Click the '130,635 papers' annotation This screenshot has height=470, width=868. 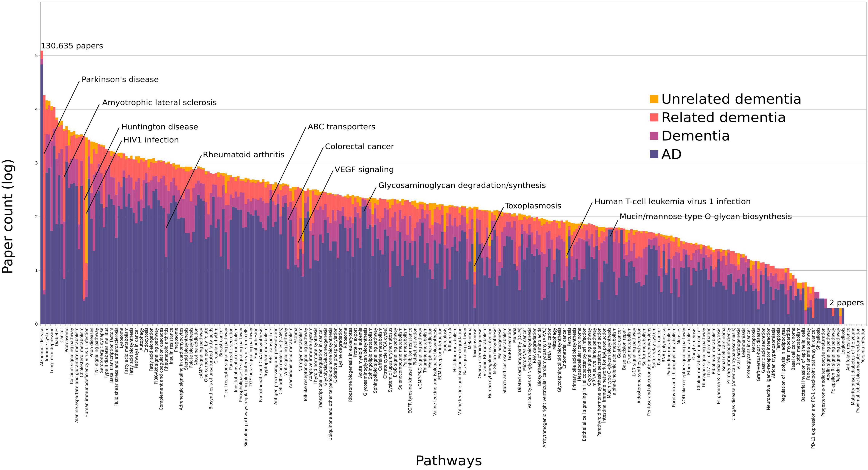click(x=72, y=46)
